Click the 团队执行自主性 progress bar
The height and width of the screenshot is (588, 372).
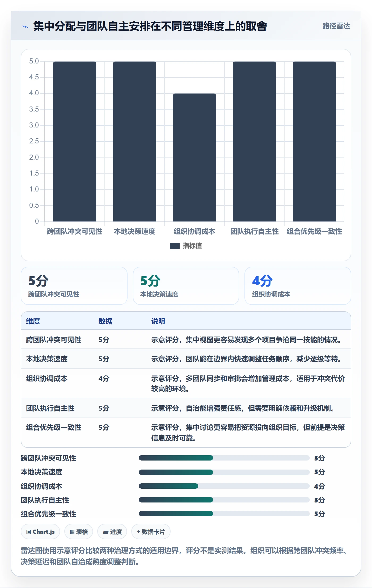[x=224, y=500]
